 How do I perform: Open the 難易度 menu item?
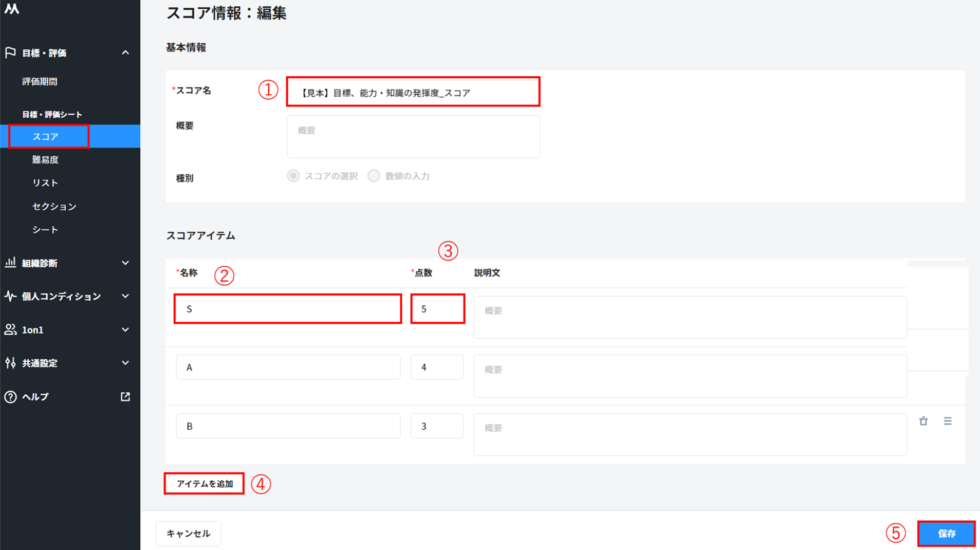45,160
